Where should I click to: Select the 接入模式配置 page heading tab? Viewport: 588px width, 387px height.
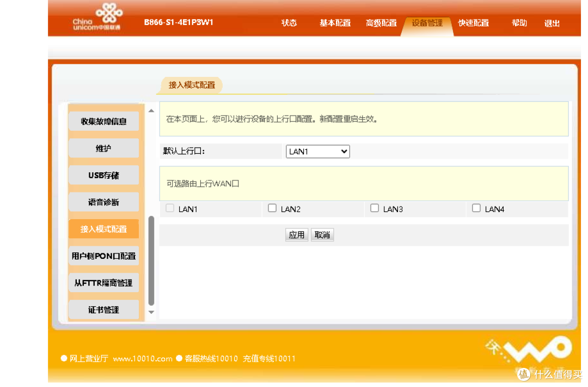(192, 85)
